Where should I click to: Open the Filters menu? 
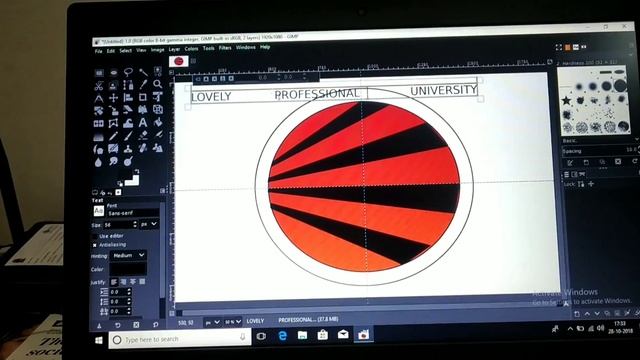225,48
